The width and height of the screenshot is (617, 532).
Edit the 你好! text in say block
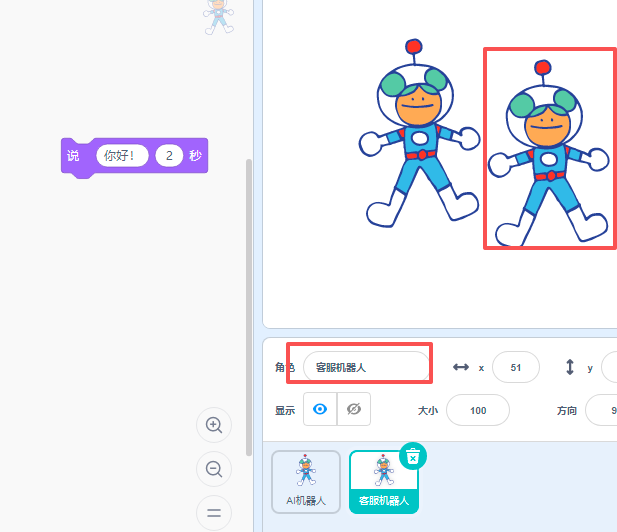(x=122, y=156)
